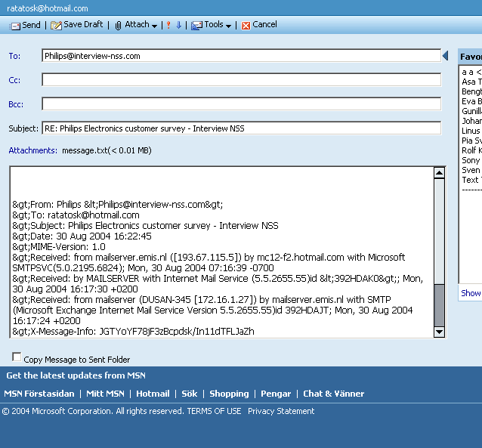Click the Send text button
482x448 pixels.
point(31,25)
